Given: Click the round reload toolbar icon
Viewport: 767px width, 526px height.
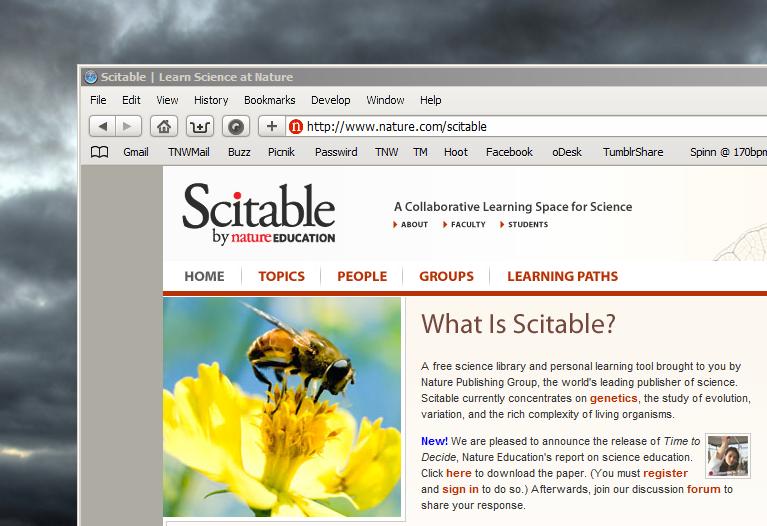Looking at the screenshot, I should tap(236, 127).
